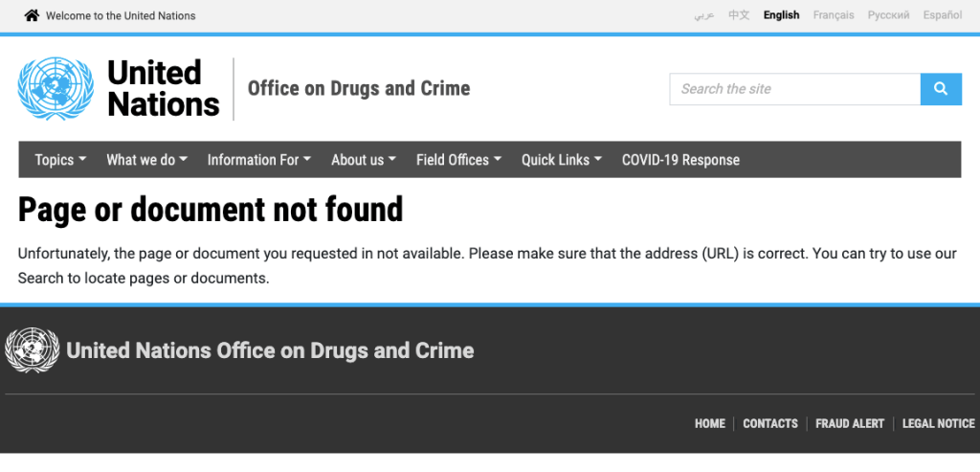Image resolution: width=980 pixels, height=472 pixels.
Task: Click the home icon in top bar
Action: 32,15
